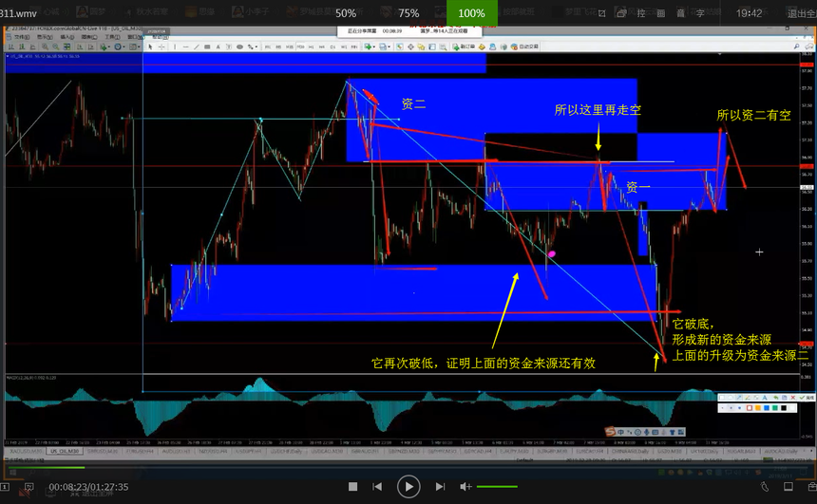
Task: Switch chart to D1 timeframe
Action: 332,47
